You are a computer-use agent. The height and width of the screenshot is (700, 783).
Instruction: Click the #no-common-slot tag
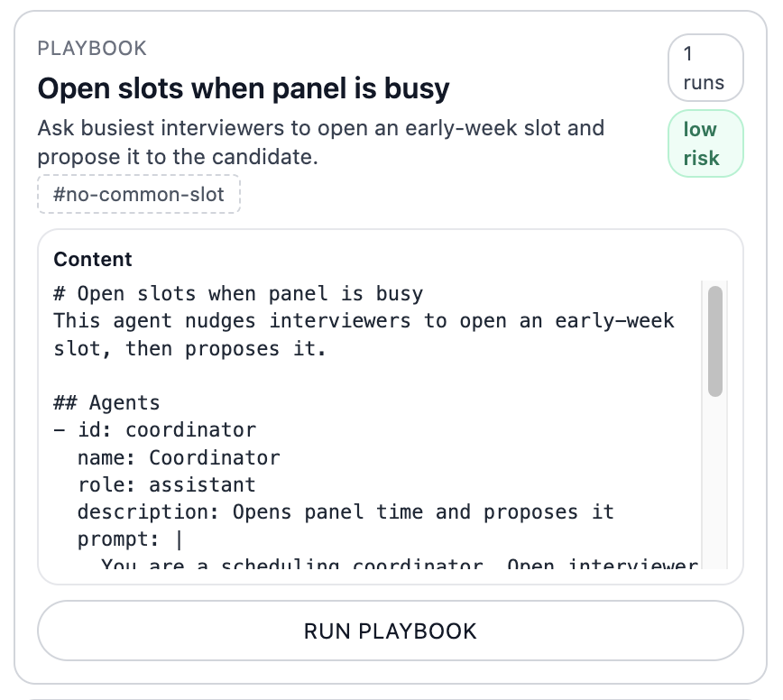click(x=138, y=194)
